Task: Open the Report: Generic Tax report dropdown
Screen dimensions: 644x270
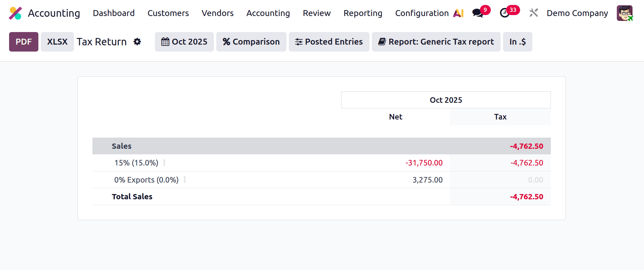Action: click(436, 42)
